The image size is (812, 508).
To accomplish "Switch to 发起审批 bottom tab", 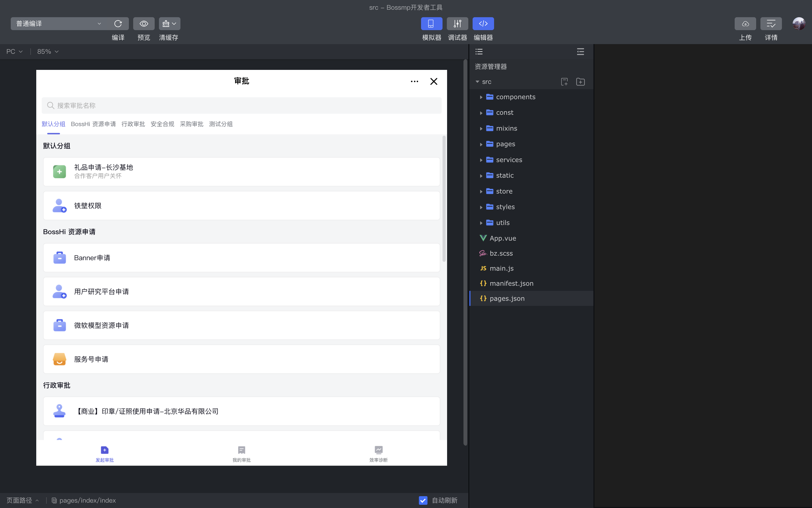I will click(104, 454).
